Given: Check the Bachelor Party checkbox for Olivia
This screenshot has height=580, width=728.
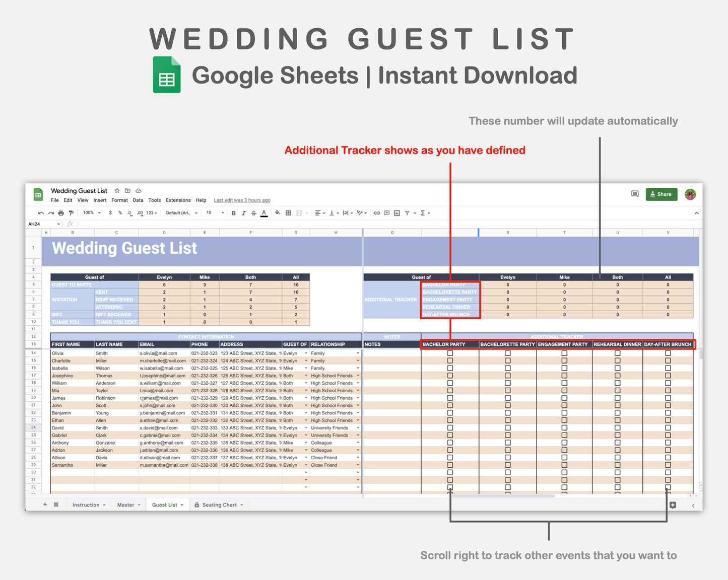Looking at the screenshot, I should coord(449,353).
